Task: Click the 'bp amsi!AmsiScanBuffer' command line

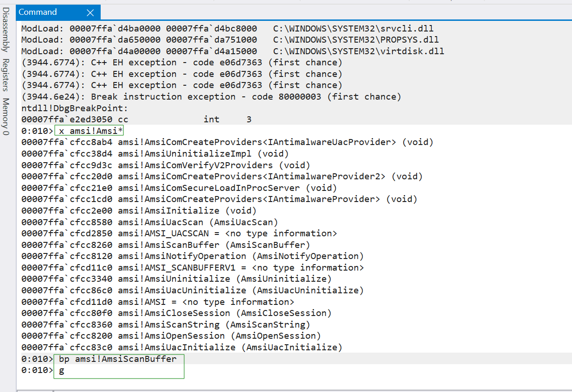Action: 118,359
